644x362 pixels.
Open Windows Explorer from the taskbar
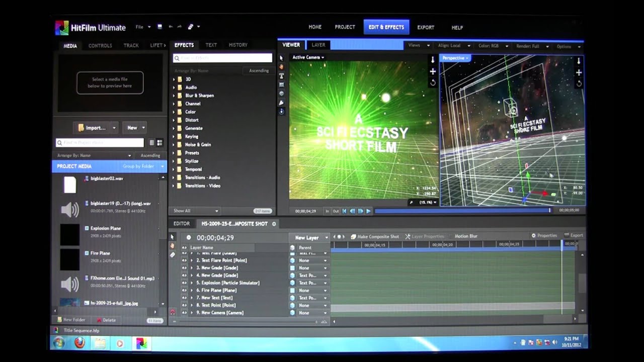tap(100, 343)
